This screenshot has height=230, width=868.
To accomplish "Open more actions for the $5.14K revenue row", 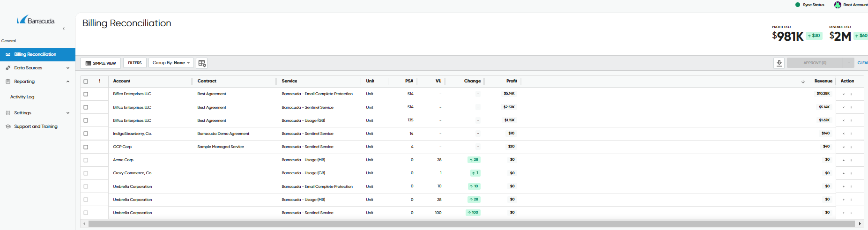I will (851, 107).
